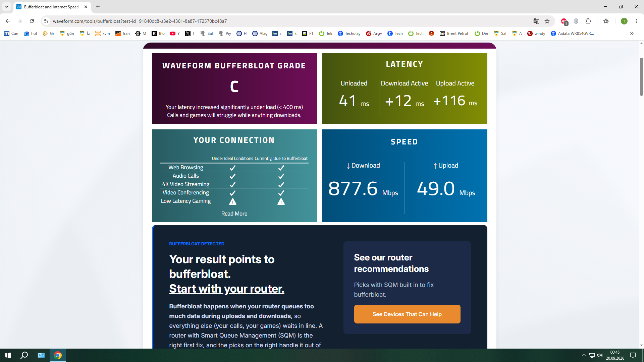The height and width of the screenshot is (362, 644).
Task: Show all bookmarks star list
Action: coord(606,21)
